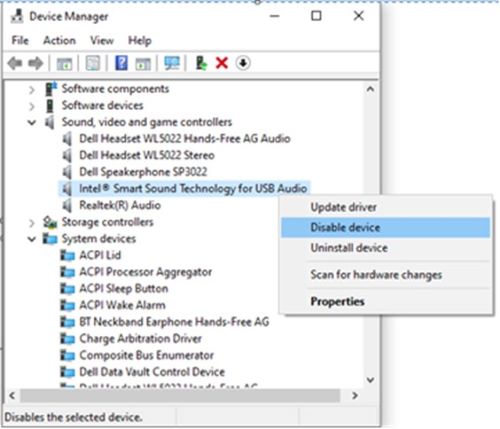500x429 pixels.
Task: Select ACPI Sleep Button
Action: coord(124,289)
